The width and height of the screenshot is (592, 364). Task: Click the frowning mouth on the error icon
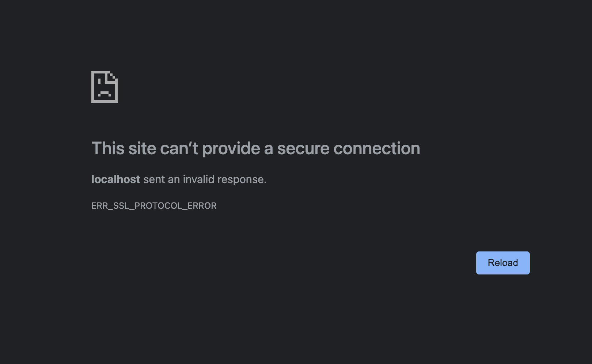click(x=105, y=93)
